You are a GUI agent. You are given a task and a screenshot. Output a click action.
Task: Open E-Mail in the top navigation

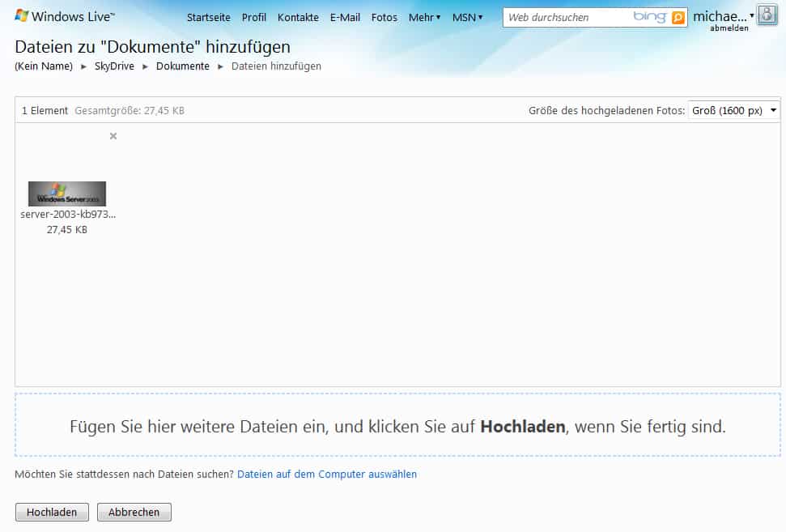click(345, 18)
